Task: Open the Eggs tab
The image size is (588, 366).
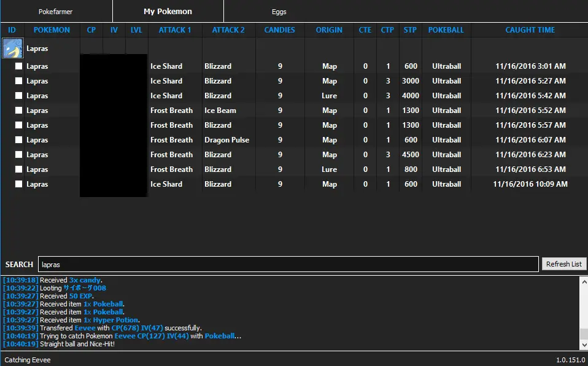Action: click(x=279, y=12)
